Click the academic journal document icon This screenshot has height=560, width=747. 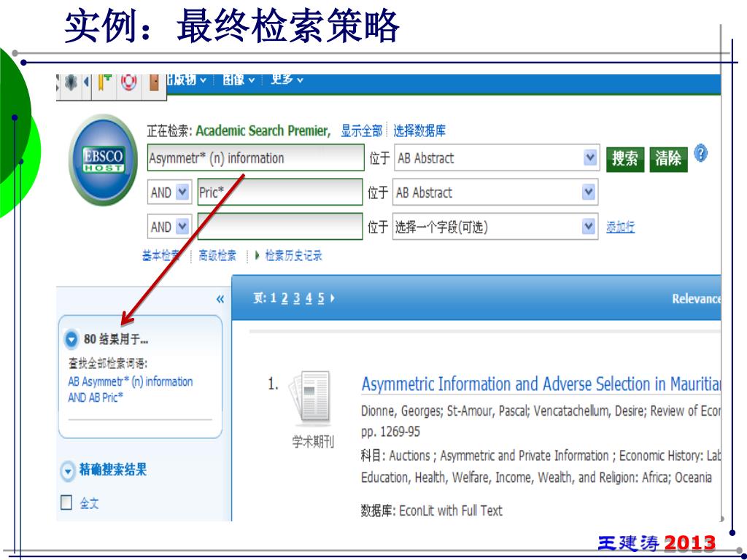click(x=310, y=398)
